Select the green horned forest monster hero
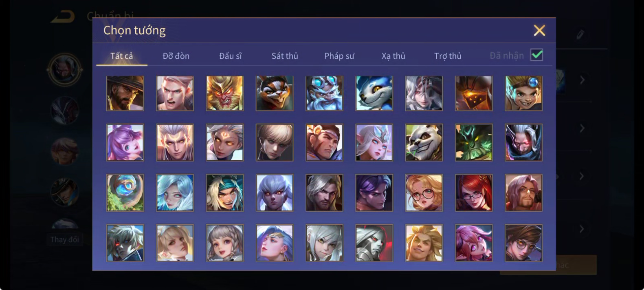 tap(474, 142)
